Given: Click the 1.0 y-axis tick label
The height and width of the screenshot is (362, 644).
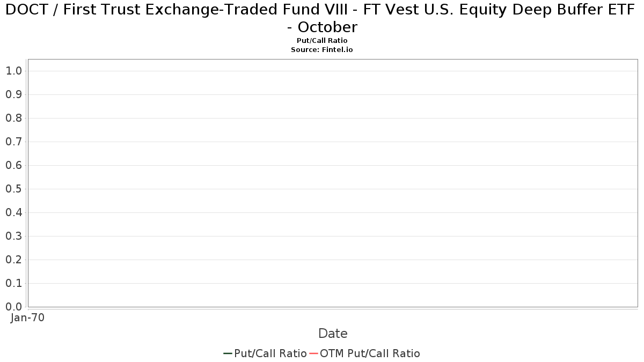Looking at the screenshot, I should click(13, 71).
